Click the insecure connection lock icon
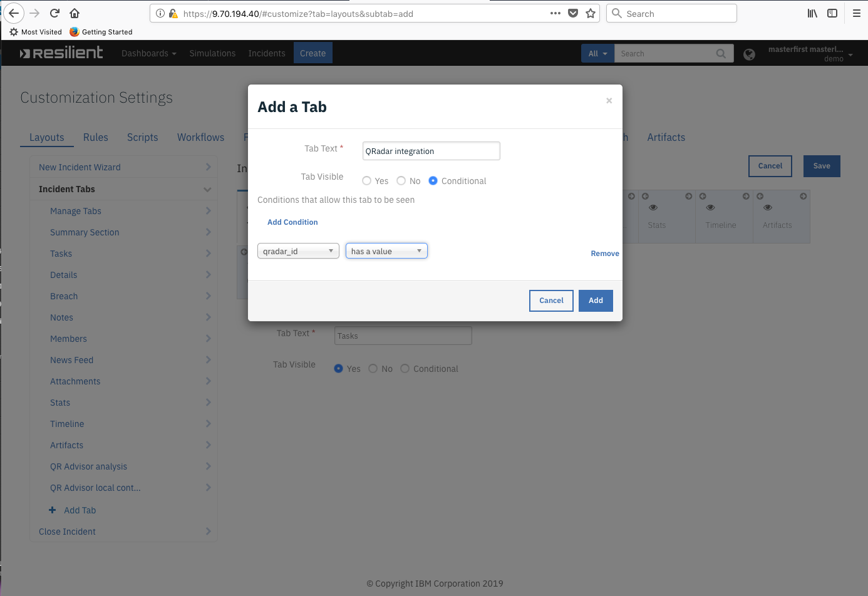The width and height of the screenshot is (868, 596). 173,13
